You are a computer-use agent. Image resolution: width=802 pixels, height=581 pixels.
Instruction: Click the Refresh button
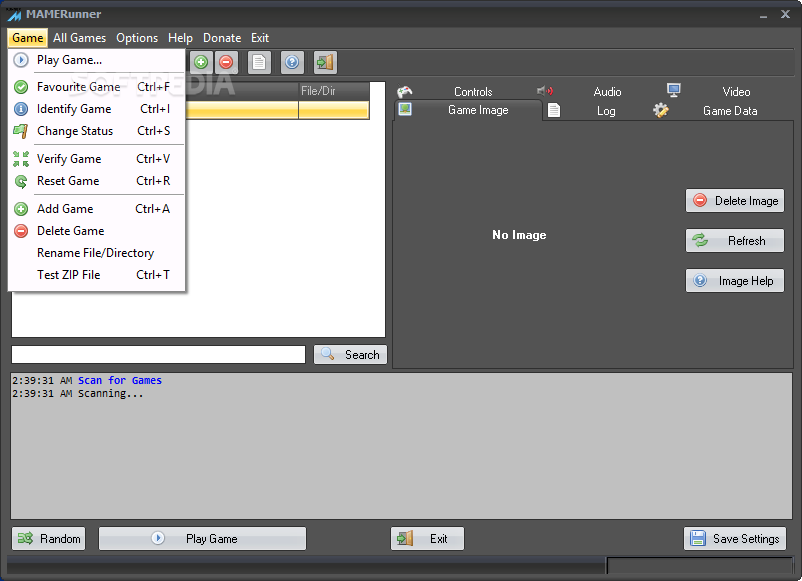(734, 240)
